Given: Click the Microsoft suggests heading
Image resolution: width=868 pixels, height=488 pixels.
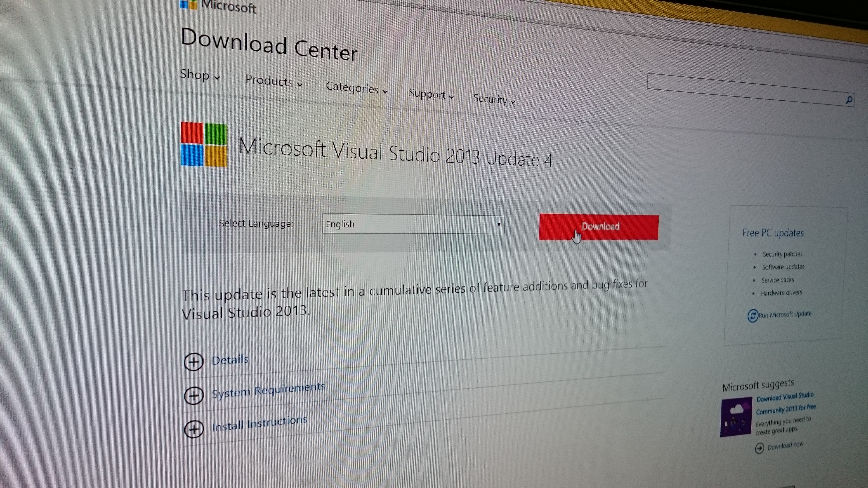Looking at the screenshot, I should (x=758, y=385).
